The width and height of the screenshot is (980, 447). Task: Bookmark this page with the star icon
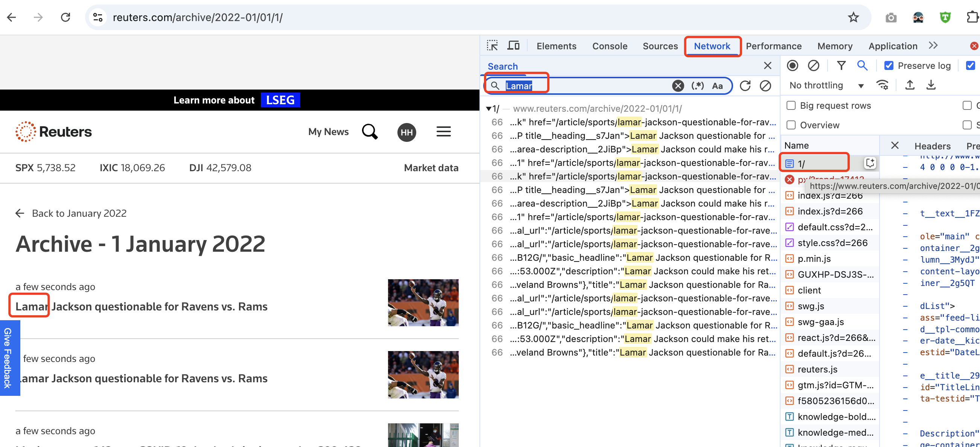coord(853,17)
